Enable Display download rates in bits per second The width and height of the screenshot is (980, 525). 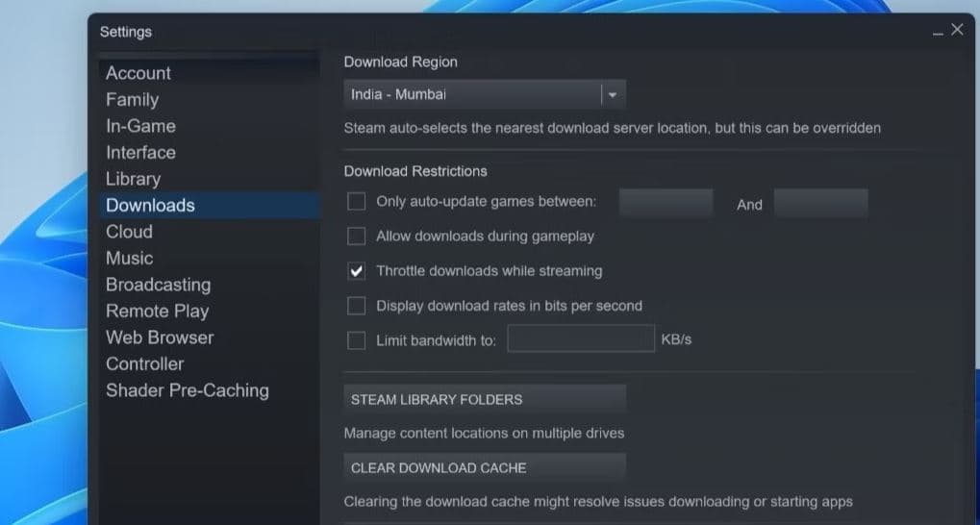tap(356, 306)
